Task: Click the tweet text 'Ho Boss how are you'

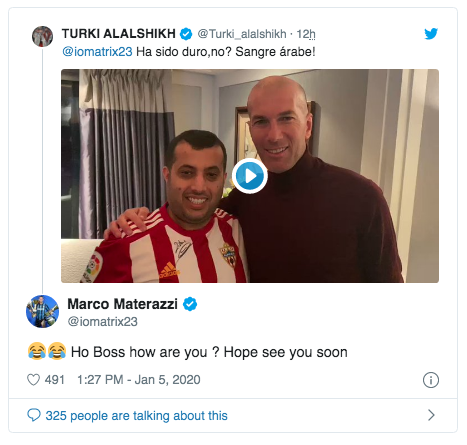Action: 139,352
